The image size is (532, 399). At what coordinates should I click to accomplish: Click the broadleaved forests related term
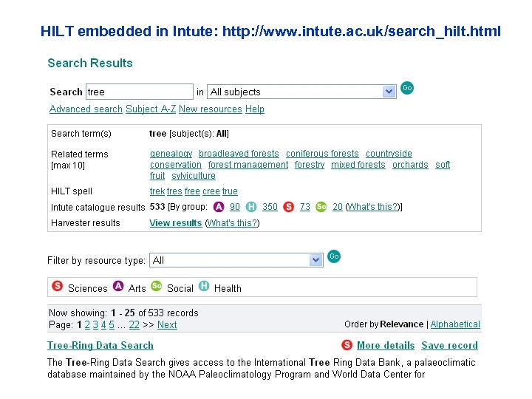click(239, 154)
